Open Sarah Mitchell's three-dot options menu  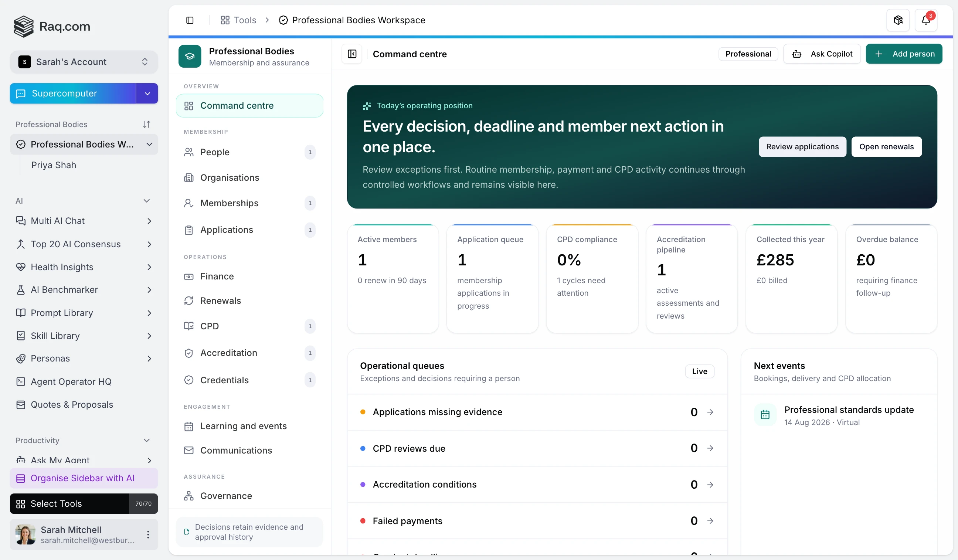click(148, 534)
